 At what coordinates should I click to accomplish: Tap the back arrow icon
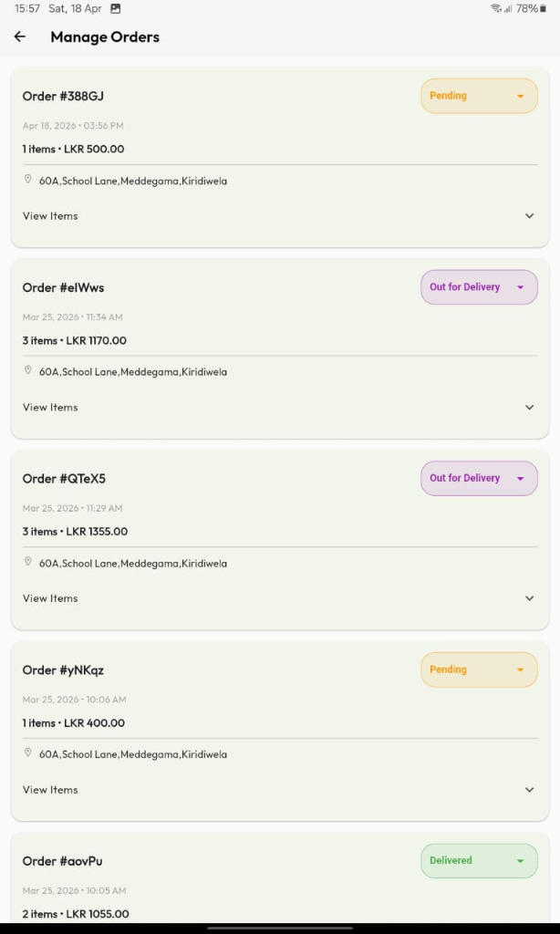click(x=20, y=37)
